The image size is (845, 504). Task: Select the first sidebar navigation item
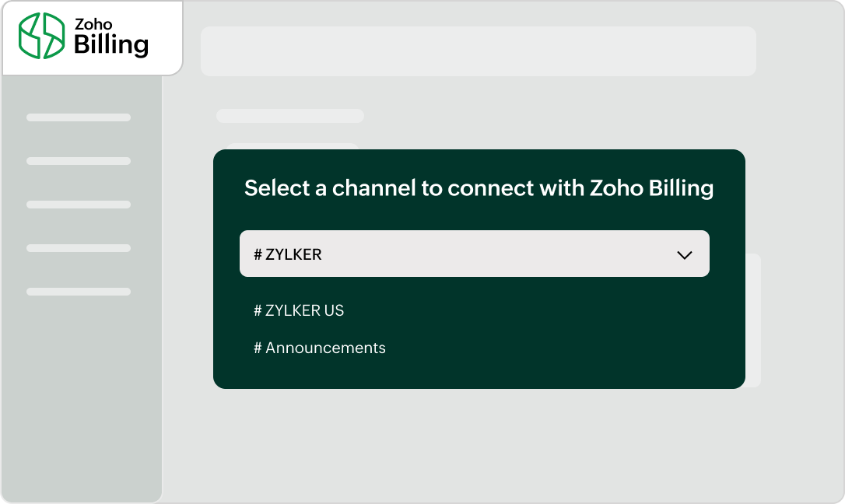pyautogui.click(x=78, y=117)
